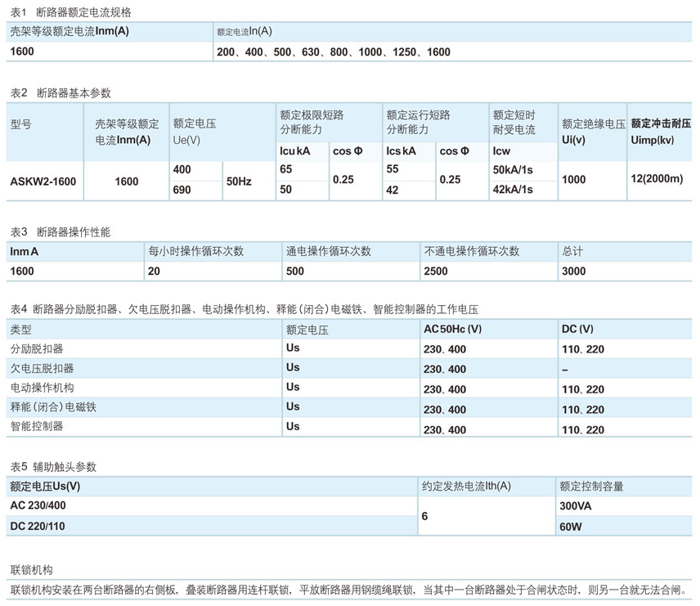Select the 联锁机构 section heading

[31, 569]
